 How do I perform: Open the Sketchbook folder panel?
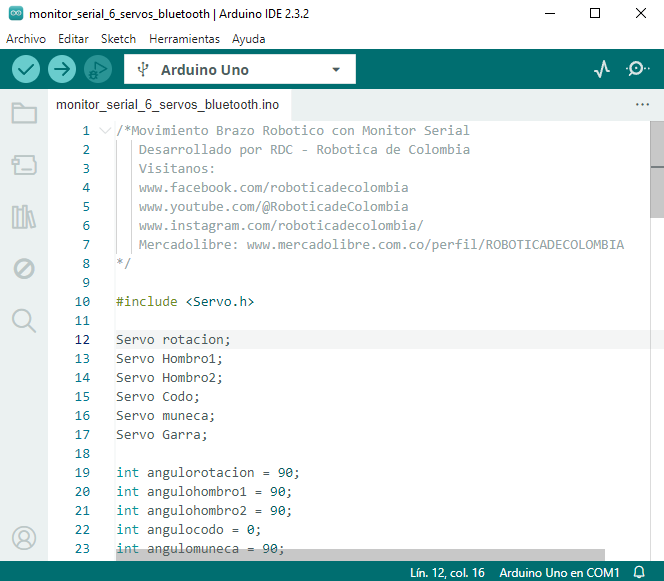coord(24,113)
